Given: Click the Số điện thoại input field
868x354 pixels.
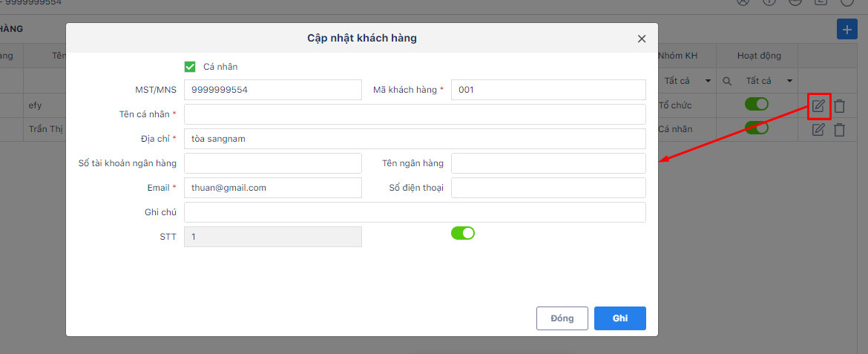Looking at the screenshot, I should coord(548,188).
